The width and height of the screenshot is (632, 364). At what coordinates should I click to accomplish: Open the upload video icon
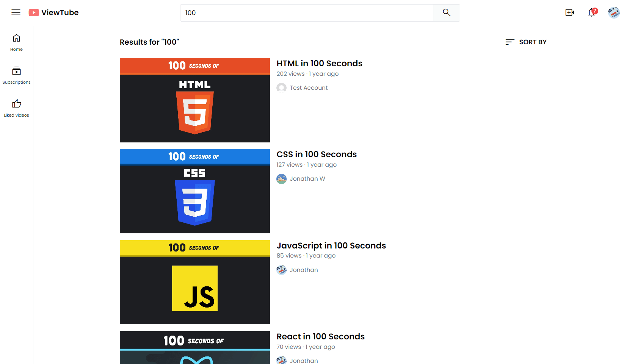pyautogui.click(x=569, y=12)
